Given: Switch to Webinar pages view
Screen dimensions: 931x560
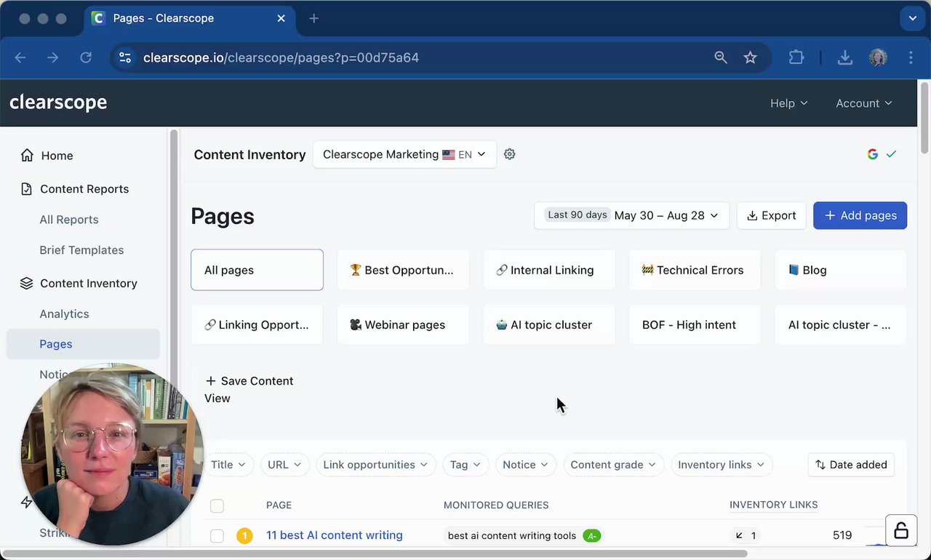Looking at the screenshot, I should point(403,325).
